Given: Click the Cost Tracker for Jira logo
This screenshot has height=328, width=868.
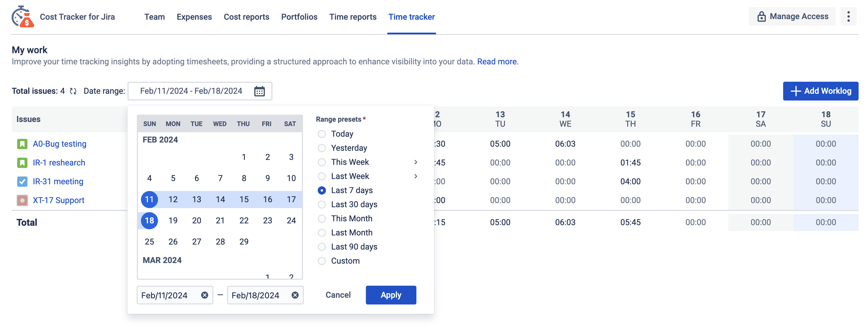Looking at the screenshot, I should 23,16.
